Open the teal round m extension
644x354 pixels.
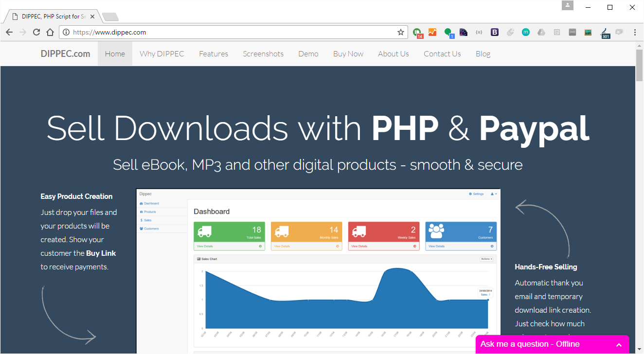[526, 32]
